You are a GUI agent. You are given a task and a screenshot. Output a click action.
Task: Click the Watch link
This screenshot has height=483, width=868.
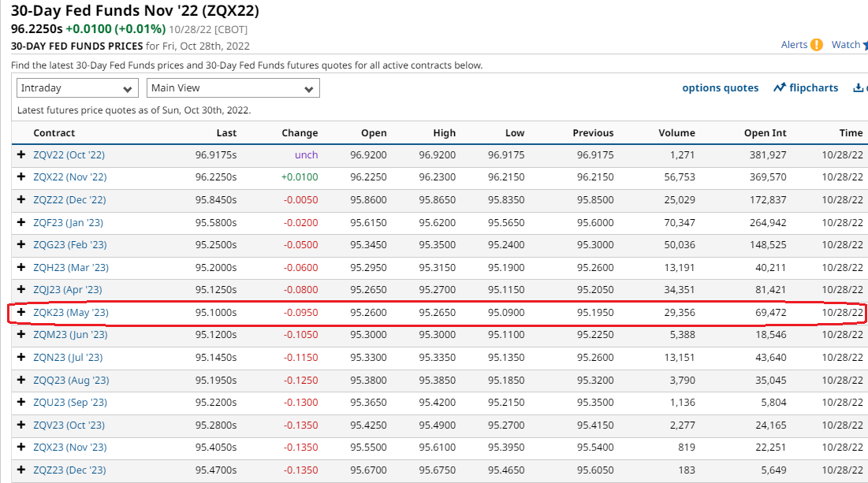point(846,45)
